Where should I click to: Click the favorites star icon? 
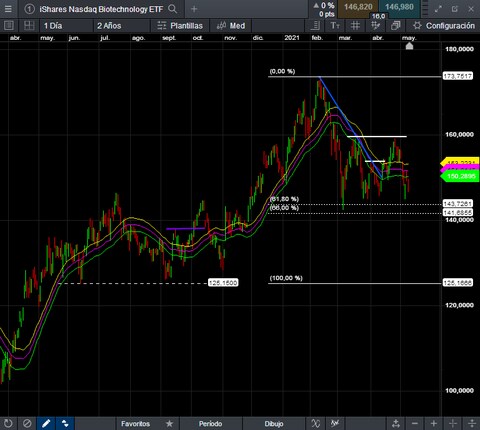coord(169,424)
